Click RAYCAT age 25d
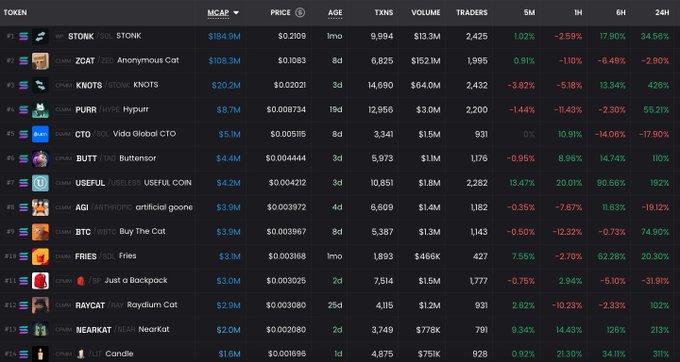The image size is (680, 362). click(x=335, y=305)
